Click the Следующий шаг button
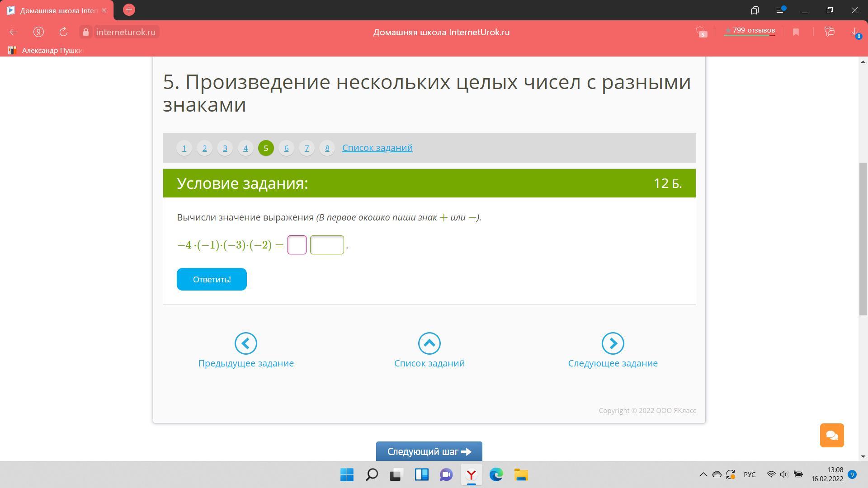This screenshot has height=488, width=868. point(429,451)
